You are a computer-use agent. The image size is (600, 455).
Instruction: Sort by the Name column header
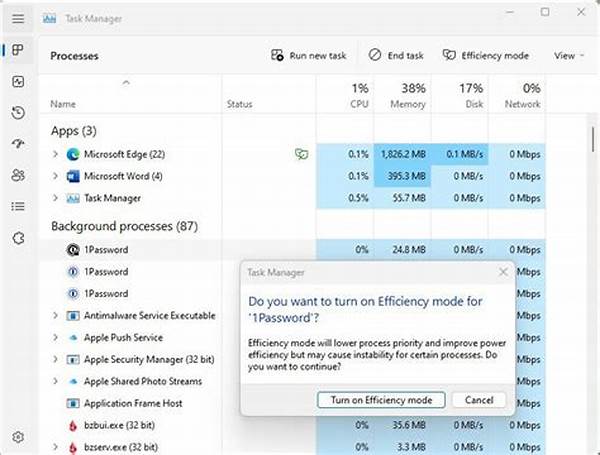point(63,104)
